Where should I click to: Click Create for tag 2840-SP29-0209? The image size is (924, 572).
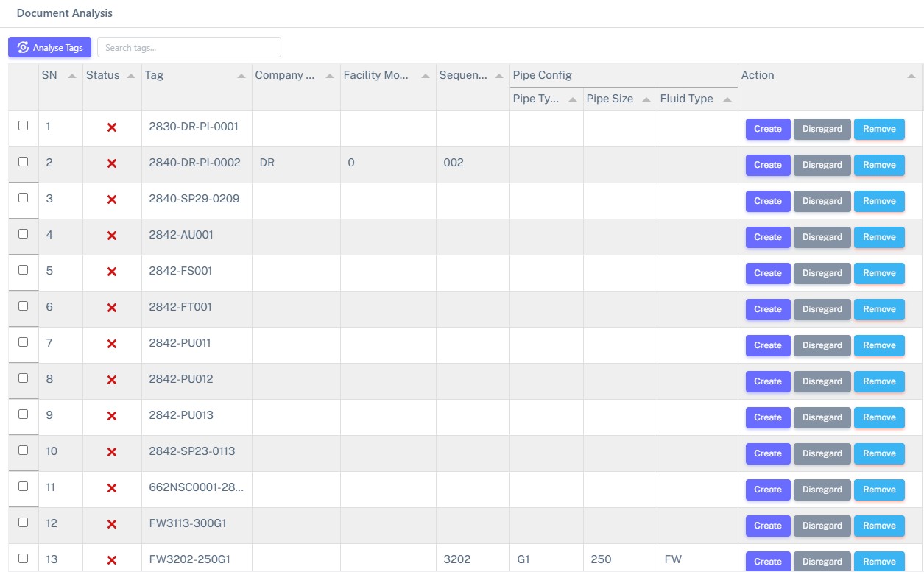click(x=767, y=201)
